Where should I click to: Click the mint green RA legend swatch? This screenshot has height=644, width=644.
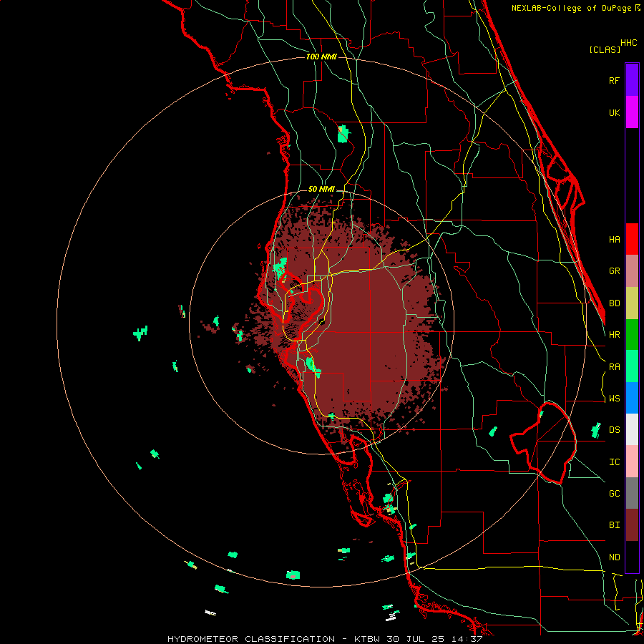(632, 366)
